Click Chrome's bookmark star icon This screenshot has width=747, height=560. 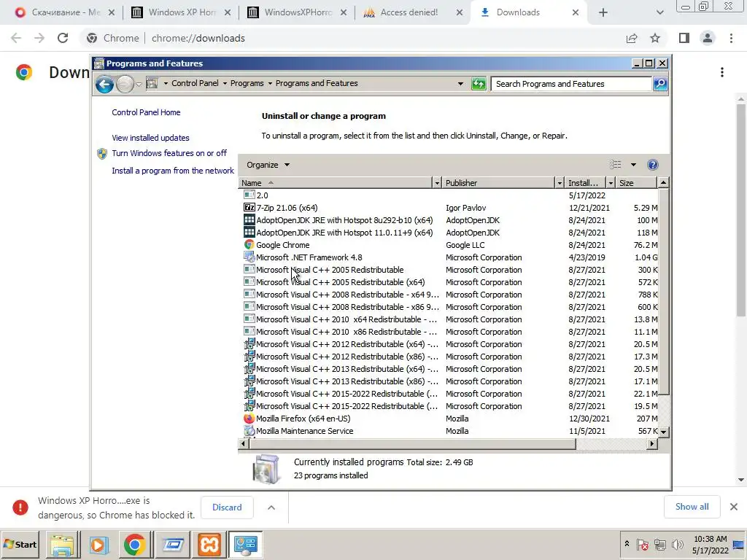coord(655,38)
